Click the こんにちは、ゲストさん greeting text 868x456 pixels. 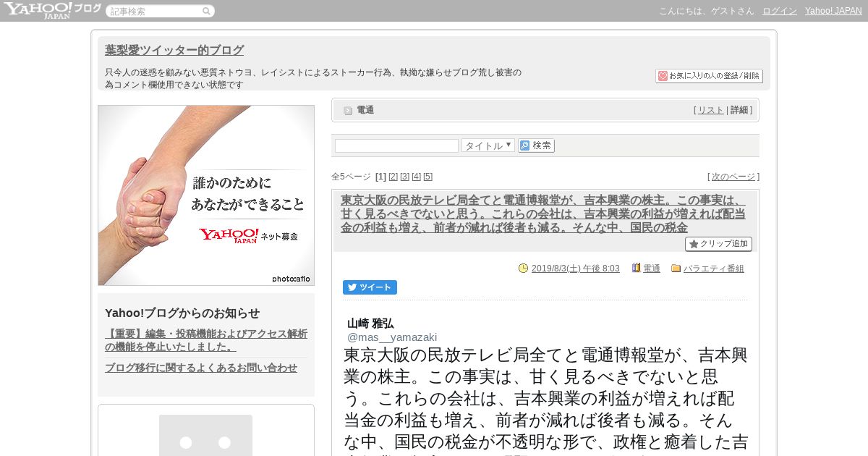(x=706, y=11)
